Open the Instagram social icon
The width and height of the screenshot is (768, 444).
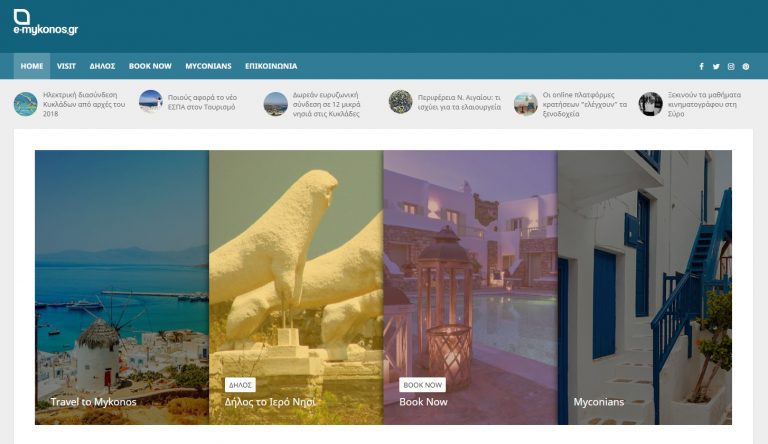coord(731,67)
